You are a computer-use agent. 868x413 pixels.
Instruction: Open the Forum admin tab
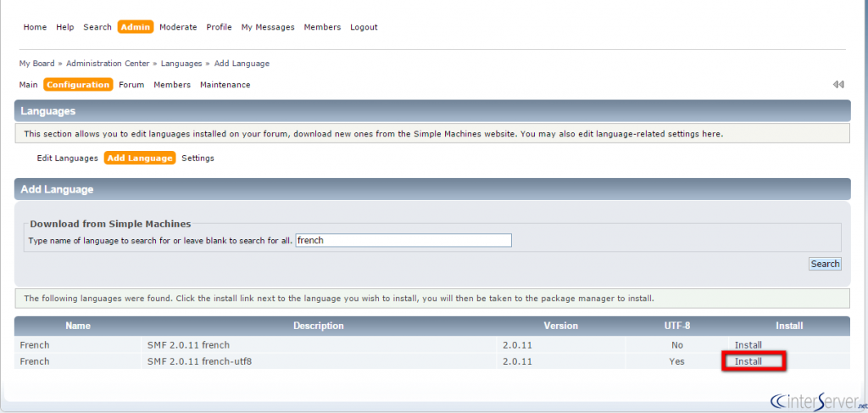coord(131,85)
